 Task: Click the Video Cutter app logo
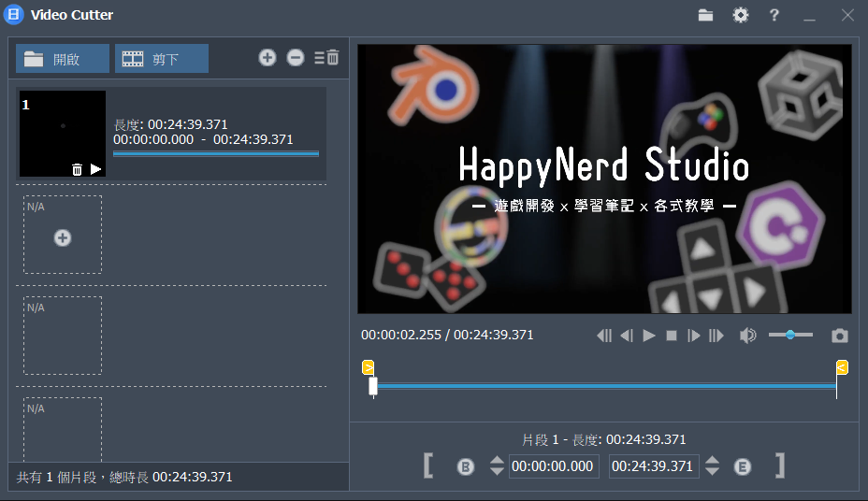(x=14, y=14)
